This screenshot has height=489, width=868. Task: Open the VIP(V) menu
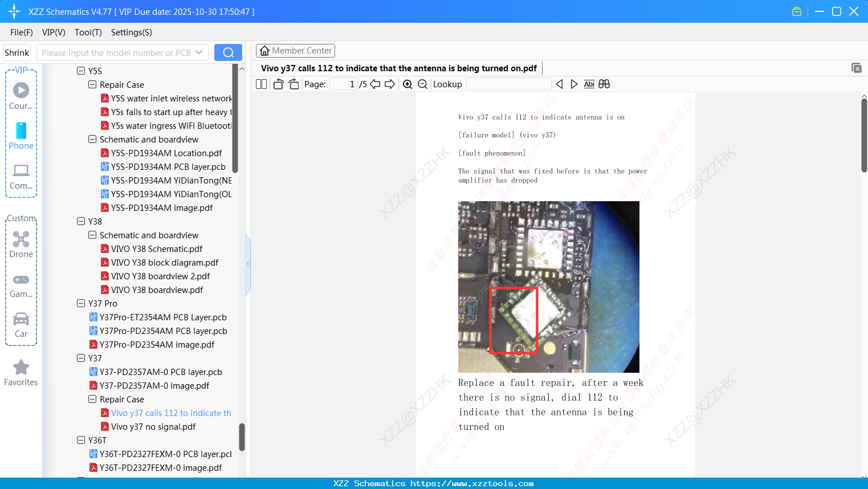[x=53, y=32]
